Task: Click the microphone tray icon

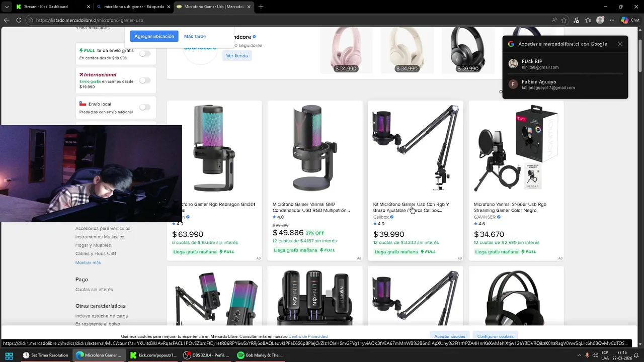Action: 587,355
